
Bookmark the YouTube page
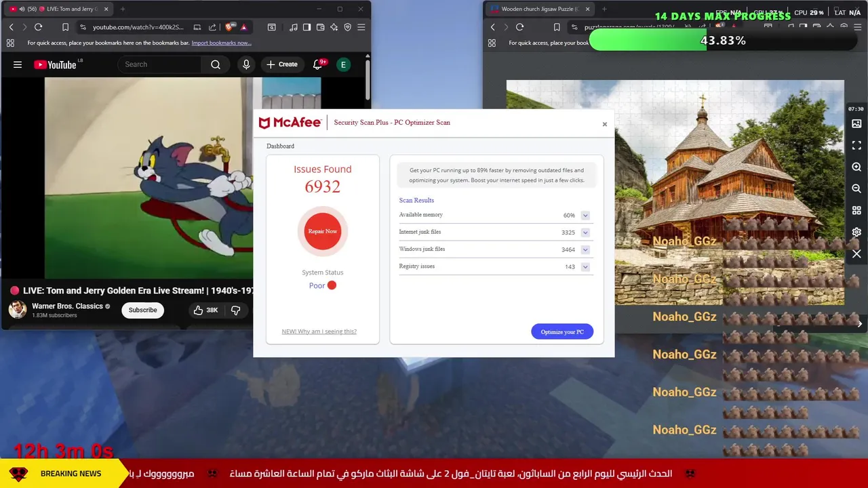pyautogui.click(x=65, y=27)
